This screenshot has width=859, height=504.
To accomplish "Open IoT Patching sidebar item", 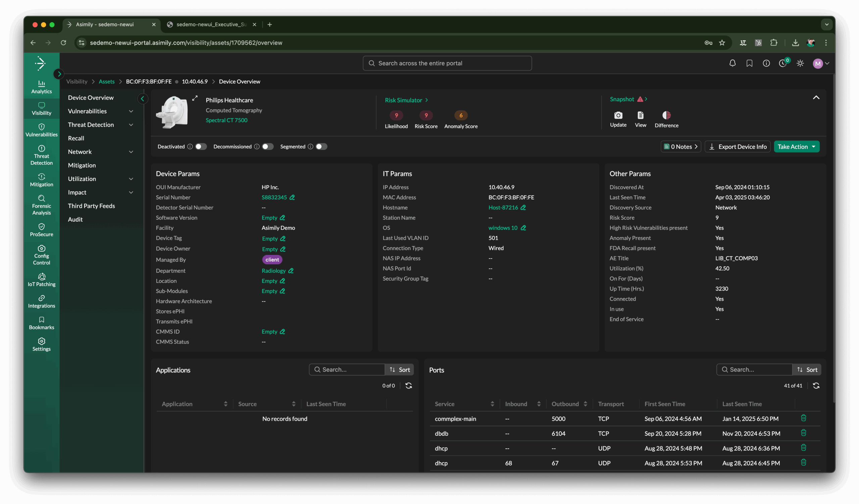I will (41, 280).
